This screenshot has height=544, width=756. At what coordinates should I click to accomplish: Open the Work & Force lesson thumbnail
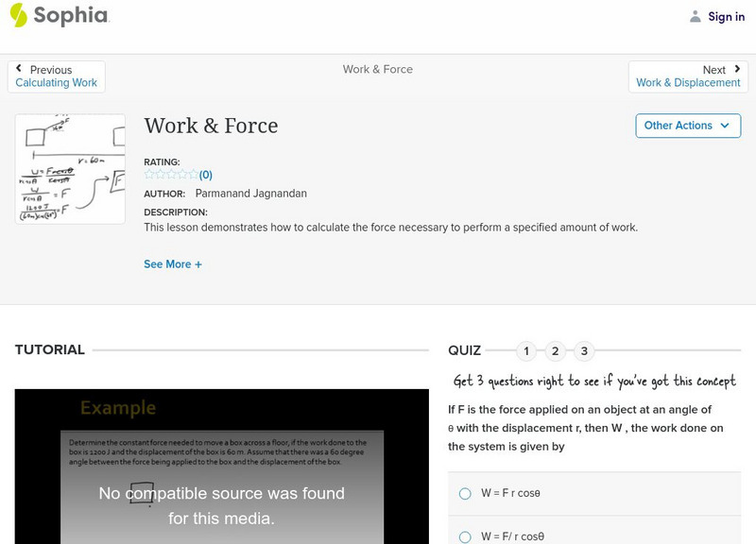[x=70, y=169]
